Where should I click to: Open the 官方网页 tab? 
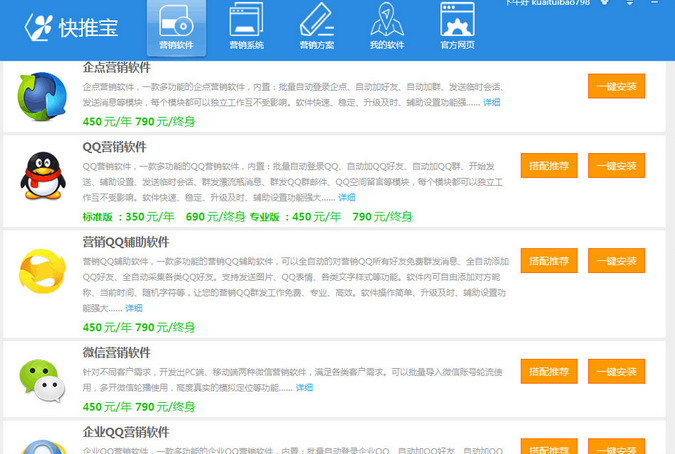coord(457,27)
